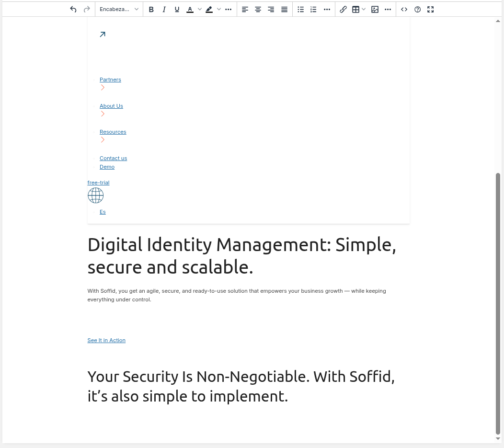
Task: Open the Contact us link
Action: coord(113,158)
